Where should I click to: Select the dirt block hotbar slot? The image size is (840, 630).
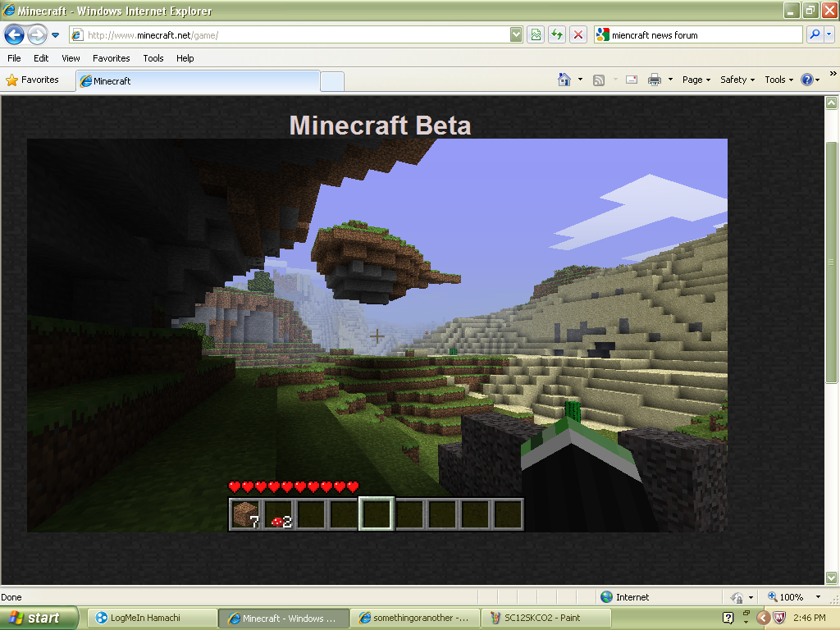pos(246,514)
